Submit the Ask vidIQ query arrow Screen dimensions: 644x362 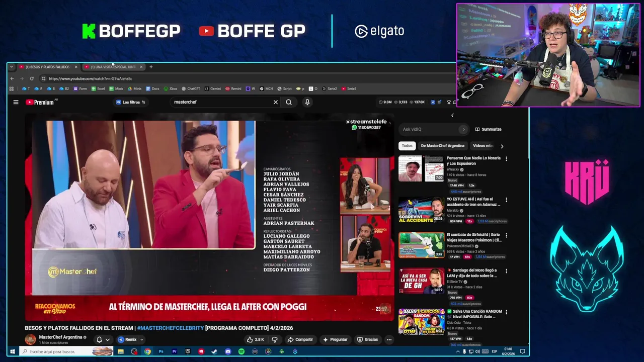(x=464, y=129)
